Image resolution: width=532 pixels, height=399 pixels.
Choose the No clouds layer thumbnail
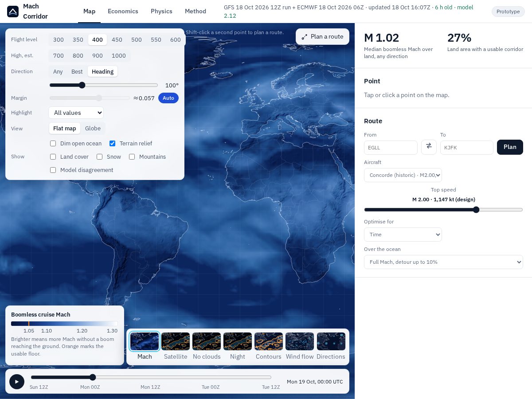[x=207, y=346]
